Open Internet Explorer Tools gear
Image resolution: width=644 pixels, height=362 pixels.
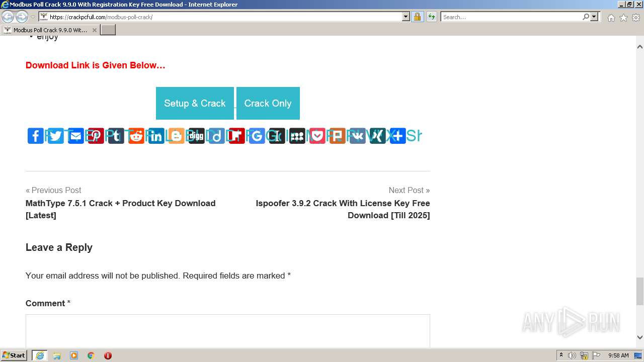636,18
